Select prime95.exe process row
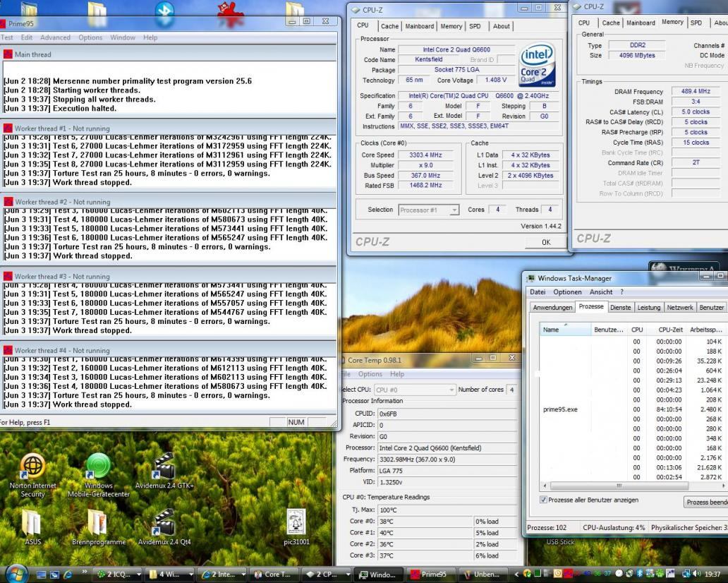Image resolution: width=728 pixels, height=583 pixels. [633, 409]
